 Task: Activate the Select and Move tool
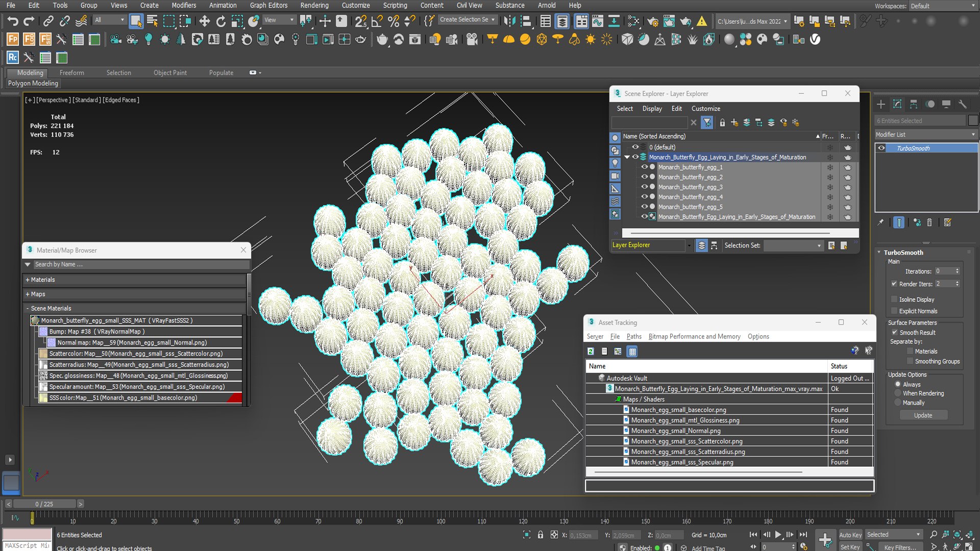pyautogui.click(x=204, y=21)
